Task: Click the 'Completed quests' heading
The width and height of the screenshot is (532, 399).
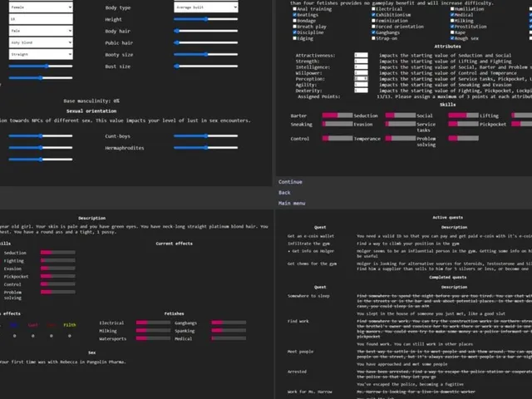Action: point(447,277)
